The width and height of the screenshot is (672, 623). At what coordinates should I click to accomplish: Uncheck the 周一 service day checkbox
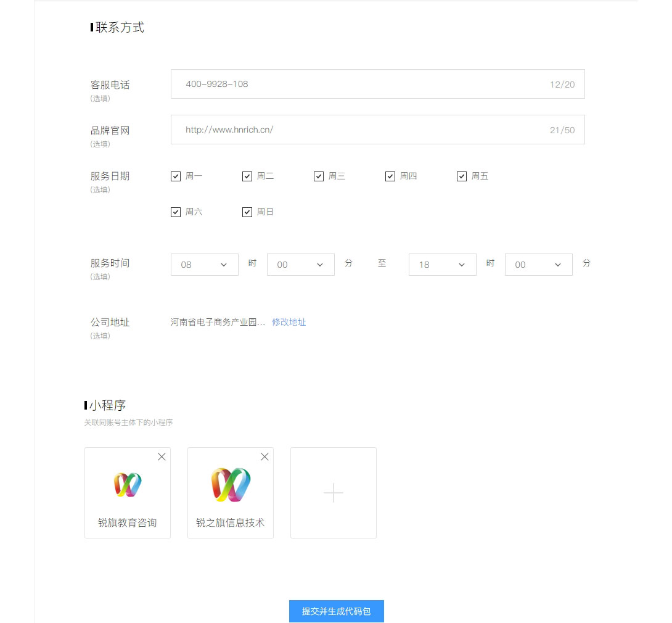pyautogui.click(x=176, y=176)
